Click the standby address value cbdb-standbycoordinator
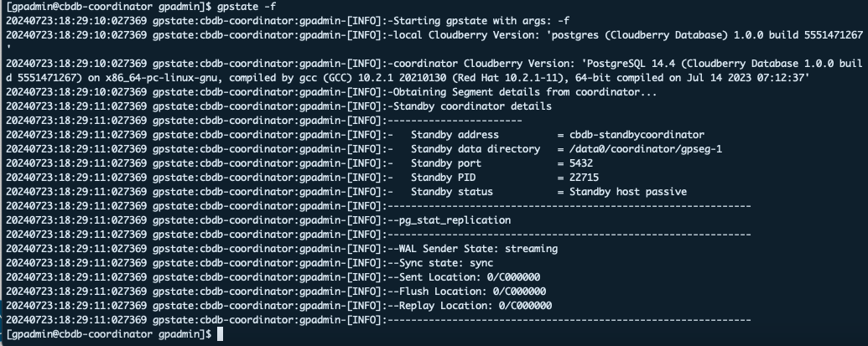 [x=637, y=135]
